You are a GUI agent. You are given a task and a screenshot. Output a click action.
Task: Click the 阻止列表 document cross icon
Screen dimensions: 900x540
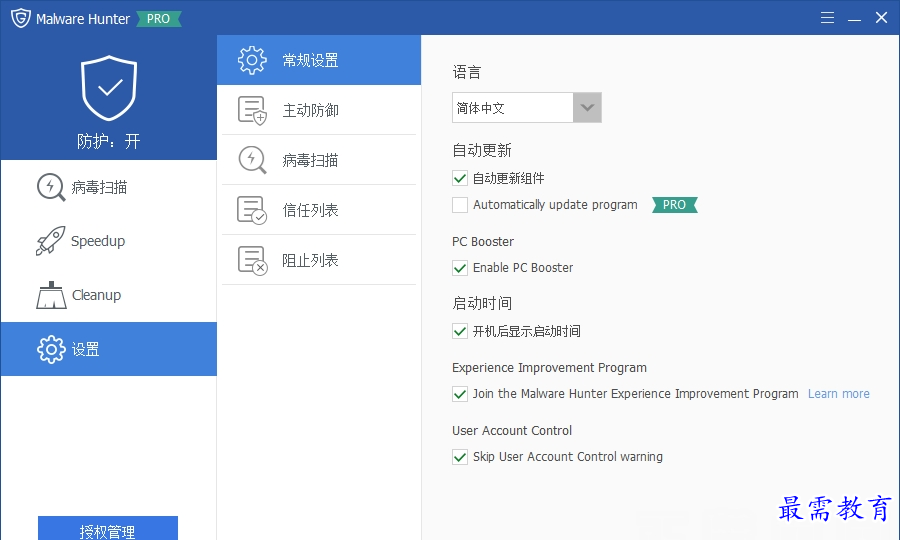pos(252,260)
